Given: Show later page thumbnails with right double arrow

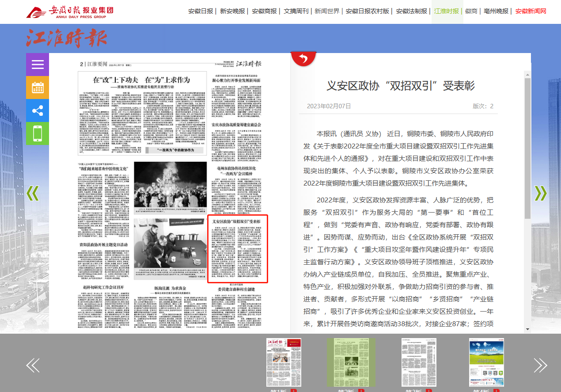Looking at the screenshot, I should coord(540,365).
